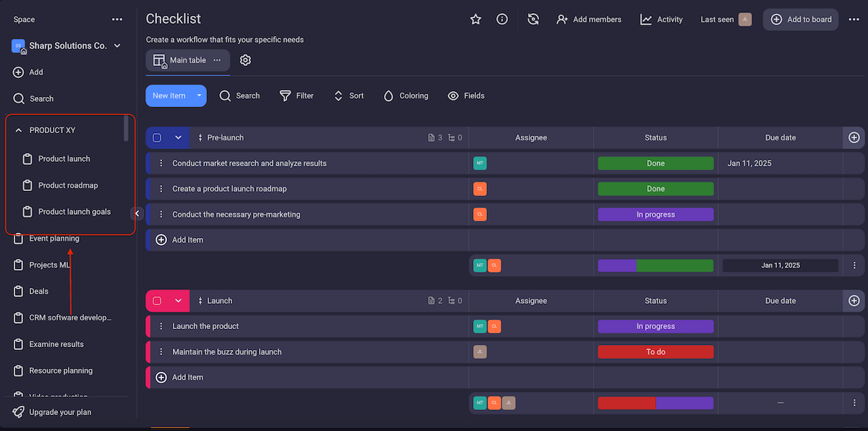Click the automation refresh icon in header
This screenshot has height=431, width=868.
click(x=533, y=20)
